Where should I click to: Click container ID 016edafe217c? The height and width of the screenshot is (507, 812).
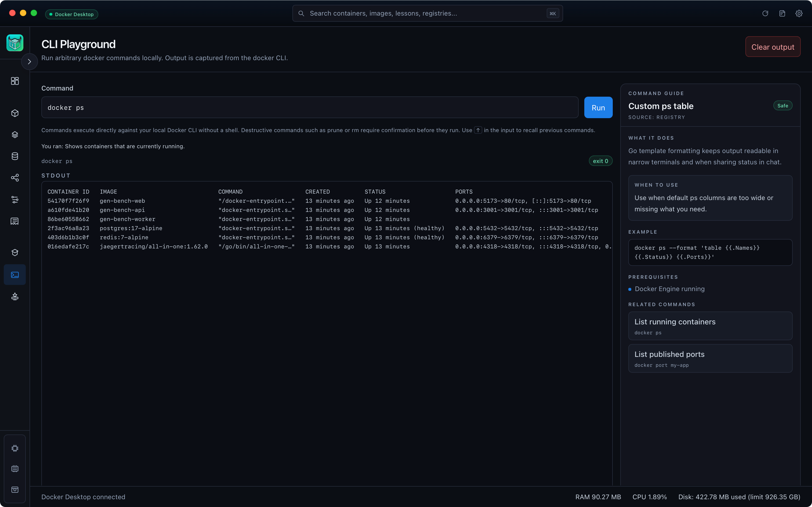click(x=68, y=247)
